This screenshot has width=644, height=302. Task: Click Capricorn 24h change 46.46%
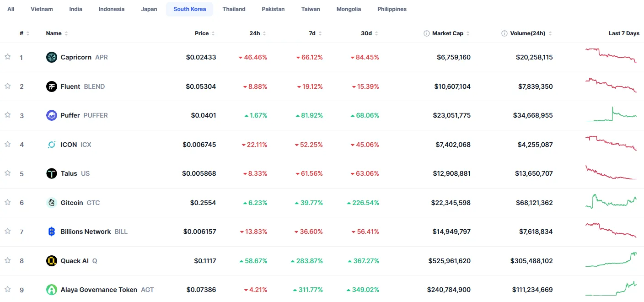252,57
